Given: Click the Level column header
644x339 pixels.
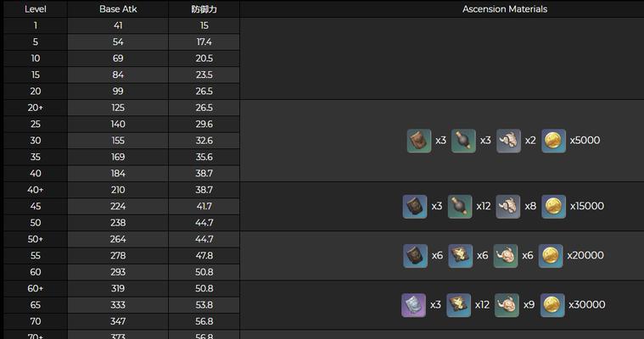Looking at the screenshot, I should pos(35,9).
